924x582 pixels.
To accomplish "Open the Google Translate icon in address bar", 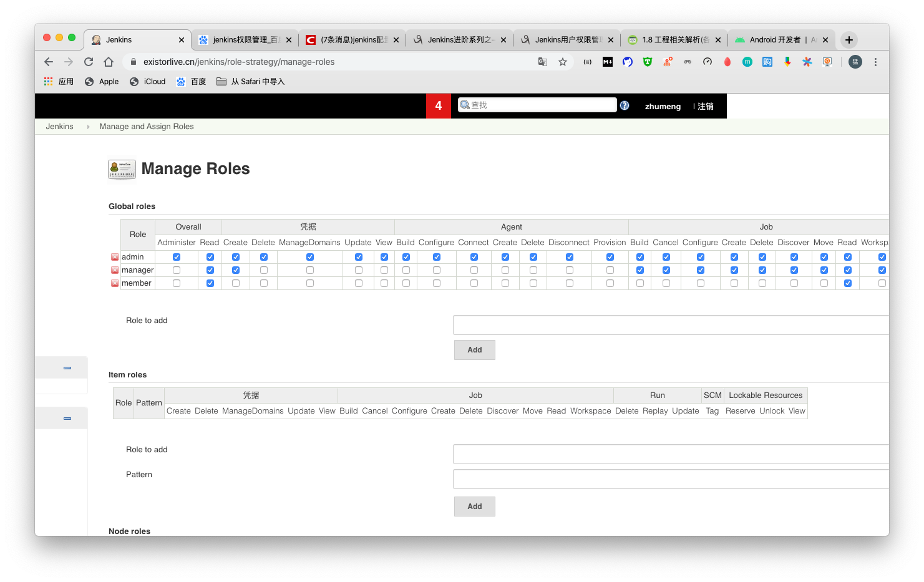I will tap(543, 62).
